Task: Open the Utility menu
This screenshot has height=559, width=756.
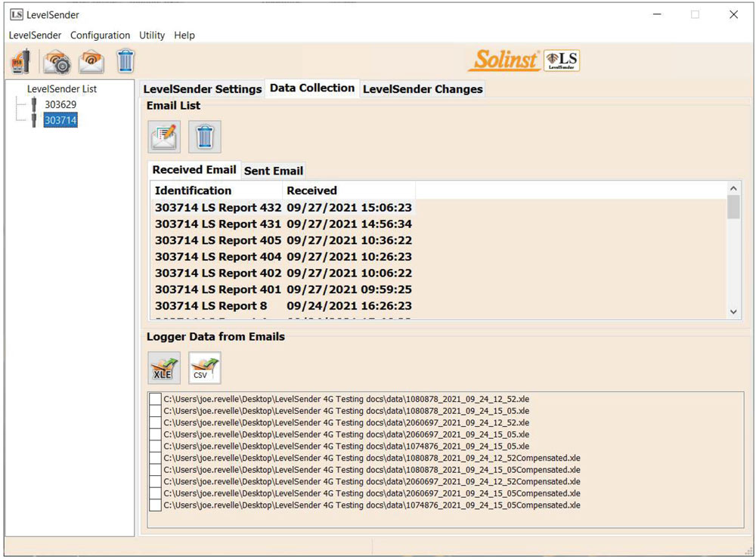Action: (151, 35)
